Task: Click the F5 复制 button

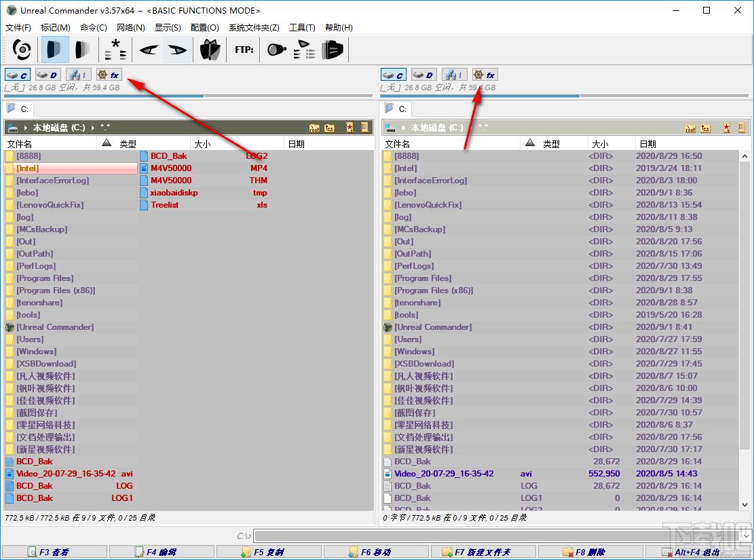Action: (269, 552)
